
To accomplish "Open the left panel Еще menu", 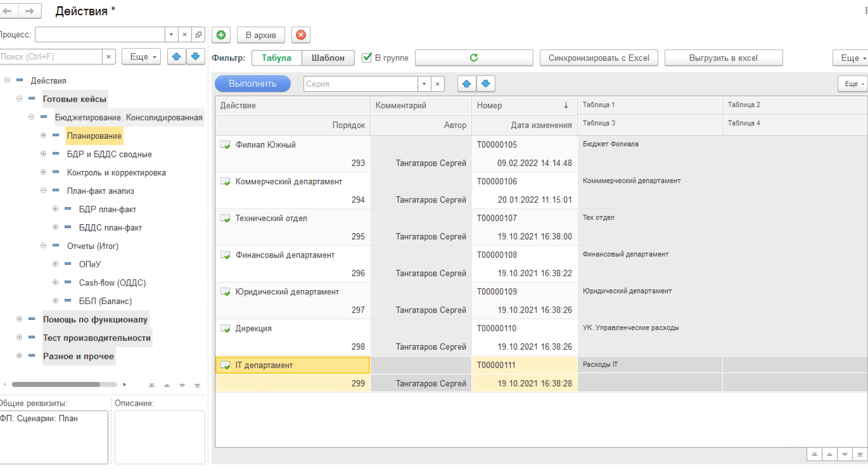I will pos(141,57).
